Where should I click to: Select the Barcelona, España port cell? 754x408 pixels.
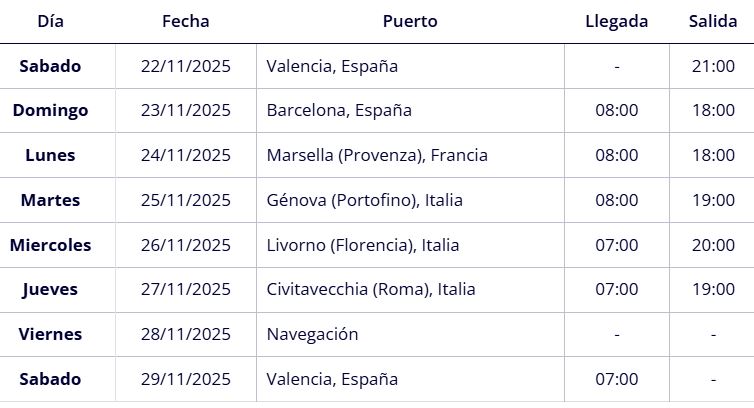click(339, 110)
